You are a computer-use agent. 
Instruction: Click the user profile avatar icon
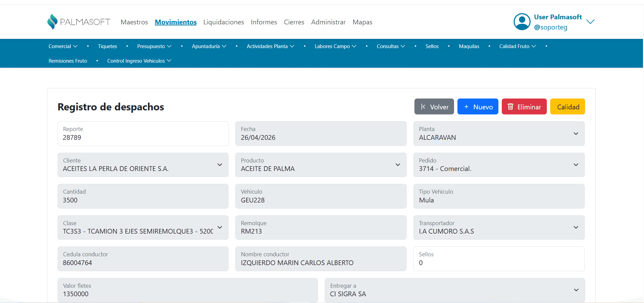point(522,22)
